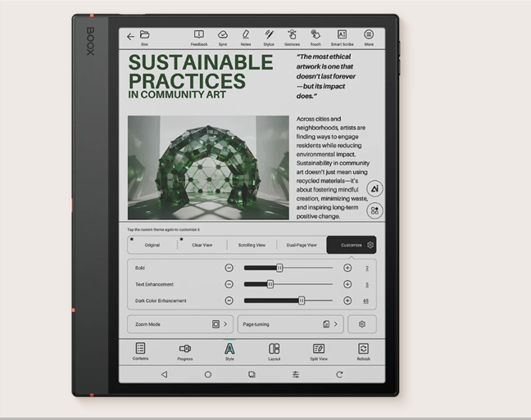
Task: Tap the Dark Color Enhancement value 65
Action: [x=365, y=300]
